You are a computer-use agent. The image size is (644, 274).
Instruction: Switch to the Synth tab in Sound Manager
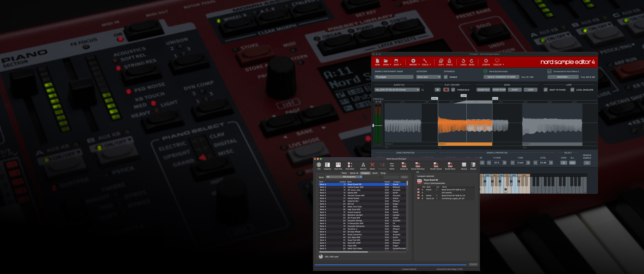click(375, 173)
